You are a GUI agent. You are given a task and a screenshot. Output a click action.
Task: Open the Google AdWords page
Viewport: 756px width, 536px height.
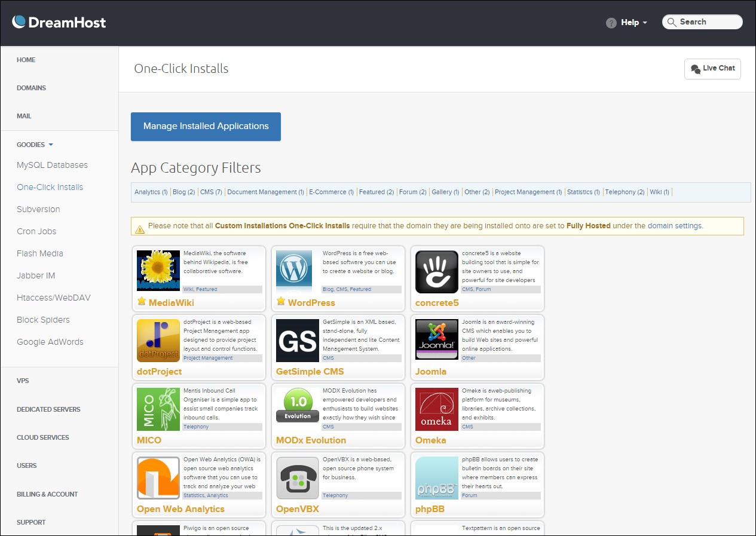pyautogui.click(x=50, y=342)
